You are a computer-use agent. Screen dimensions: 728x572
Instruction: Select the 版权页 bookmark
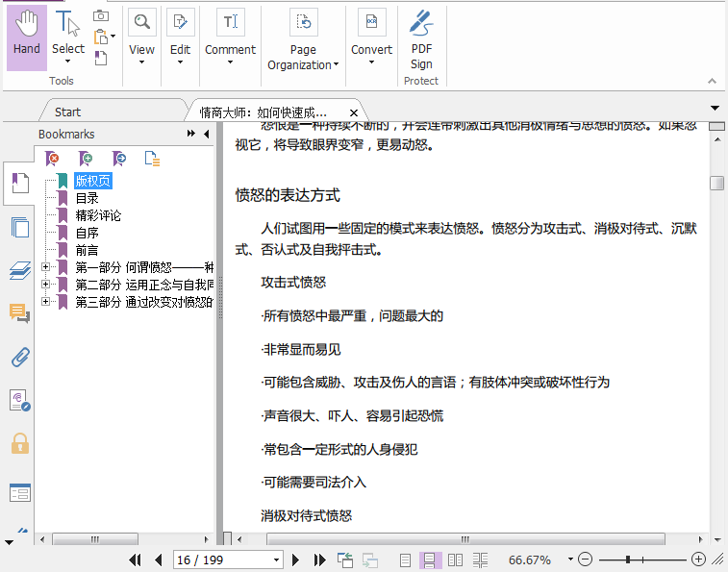point(93,181)
